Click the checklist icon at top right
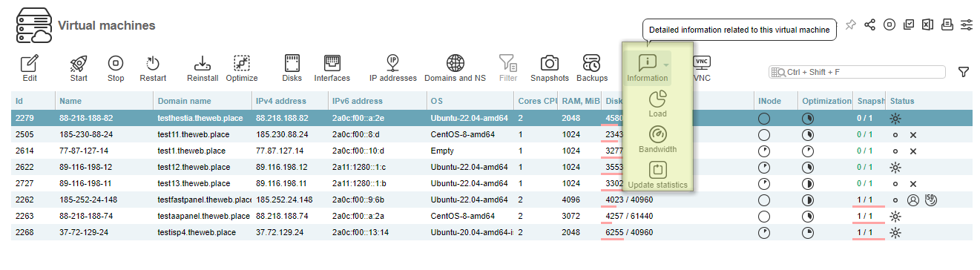The height and width of the screenshot is (270, 980). tap(909, 24)
